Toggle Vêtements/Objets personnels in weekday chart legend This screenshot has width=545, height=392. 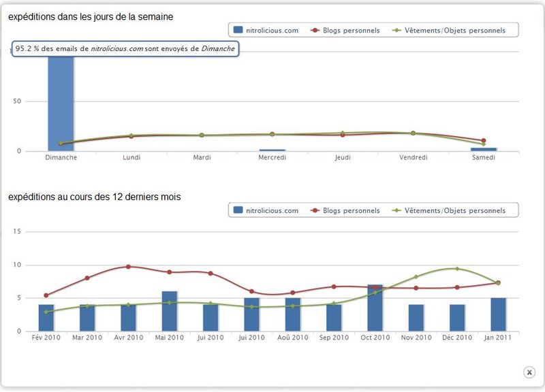449,30
